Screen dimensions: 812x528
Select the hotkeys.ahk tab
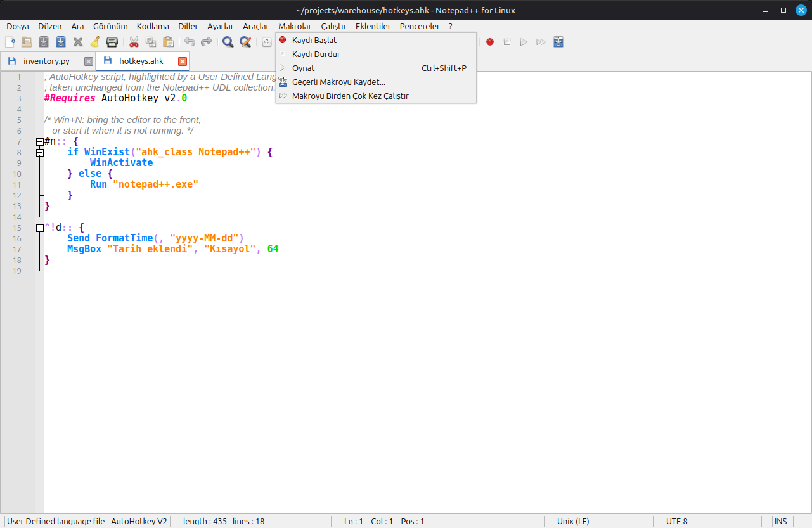click(141, 61)
